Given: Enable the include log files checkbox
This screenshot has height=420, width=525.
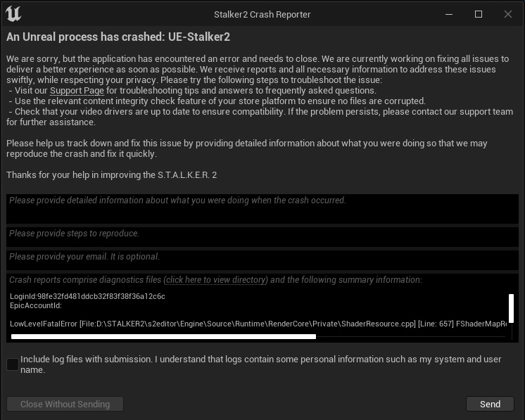Looking at the screenshot, I should (13, 364).
